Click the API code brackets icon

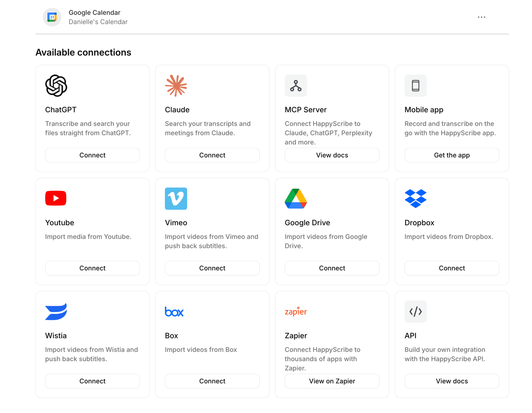(415, 311)
